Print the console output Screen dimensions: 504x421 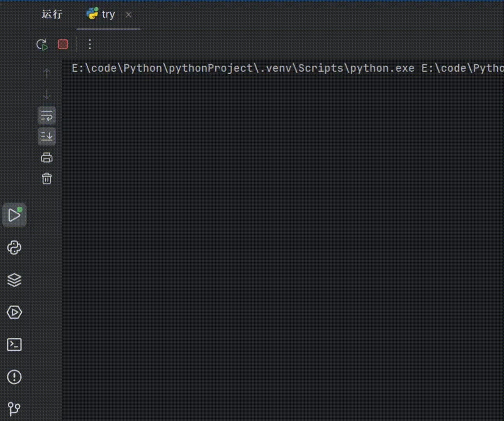[47, 157]
